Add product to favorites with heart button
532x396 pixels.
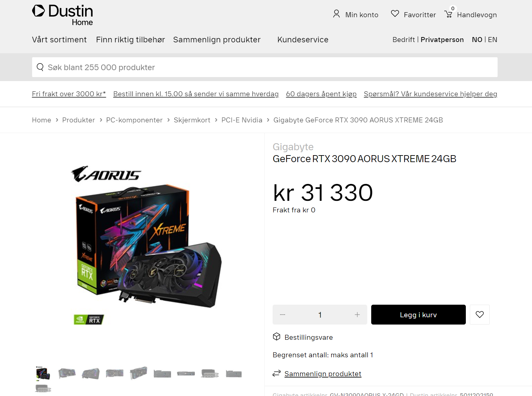pos(479,315)
